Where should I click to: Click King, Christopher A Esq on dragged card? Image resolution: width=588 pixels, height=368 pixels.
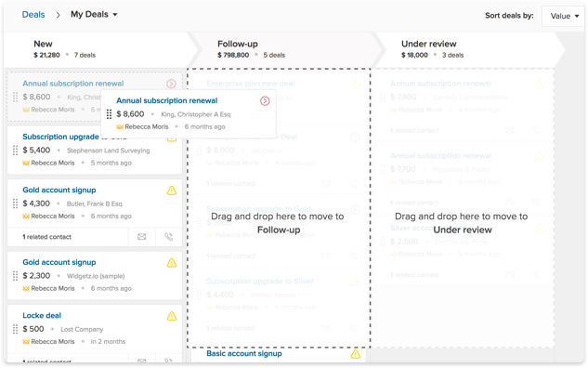point(196,114)
